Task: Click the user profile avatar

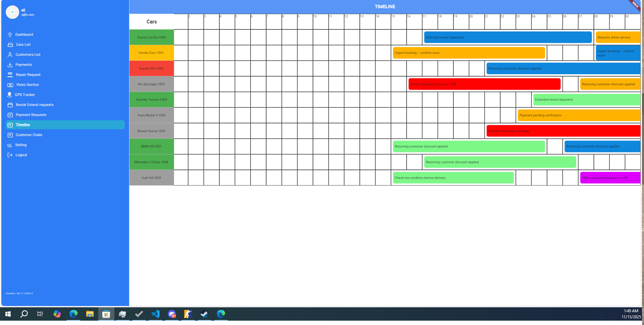Action: [12, 12]
